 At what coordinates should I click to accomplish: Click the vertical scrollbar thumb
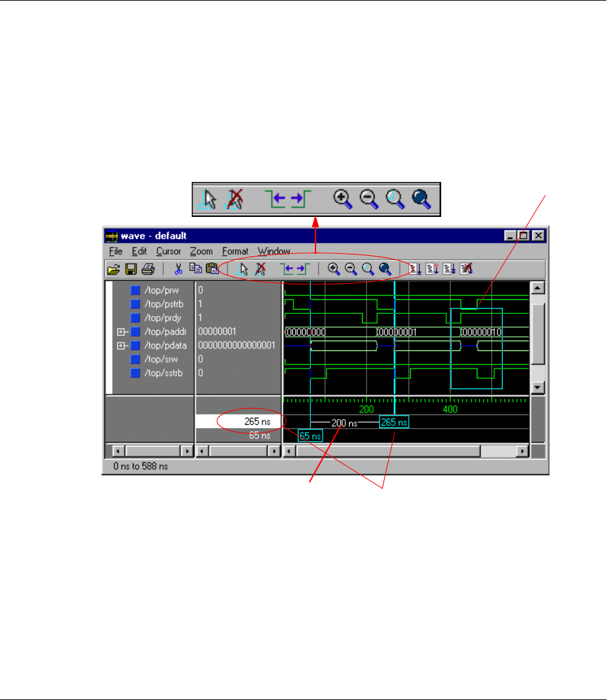pos(537,334)
